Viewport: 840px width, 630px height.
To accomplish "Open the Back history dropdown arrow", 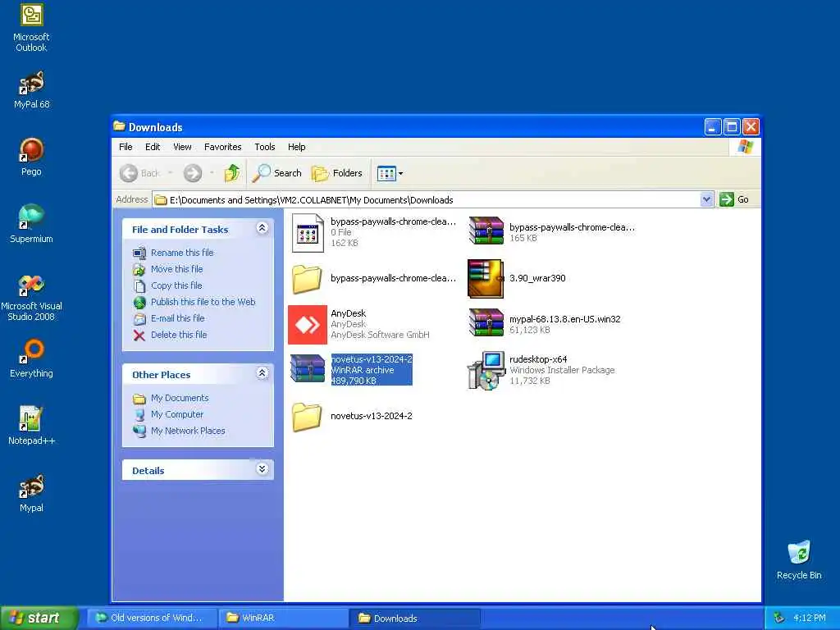I will coord(171,173).
